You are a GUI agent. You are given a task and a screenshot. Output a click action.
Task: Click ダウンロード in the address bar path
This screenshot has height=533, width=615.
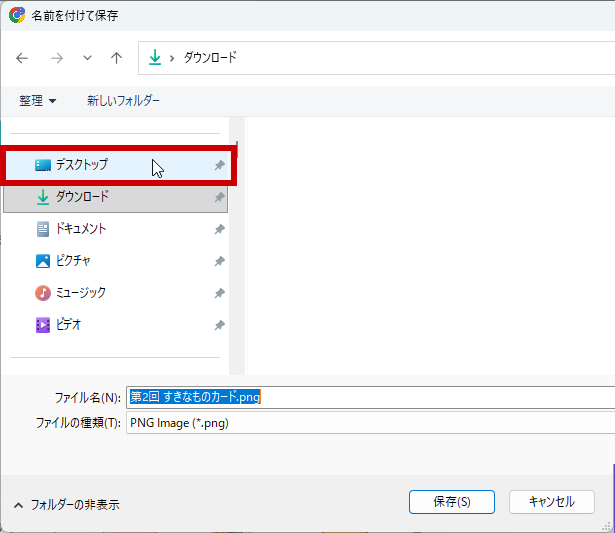tap(210, 57)
